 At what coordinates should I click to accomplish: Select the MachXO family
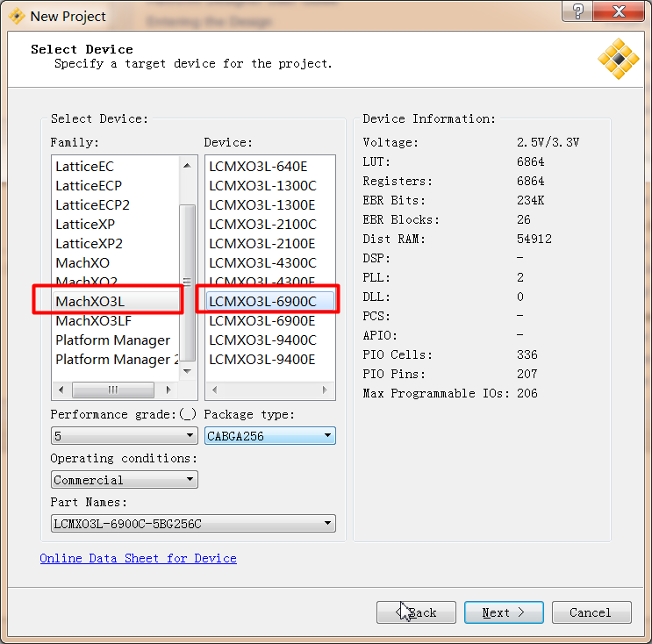click(x=82, y=262)
